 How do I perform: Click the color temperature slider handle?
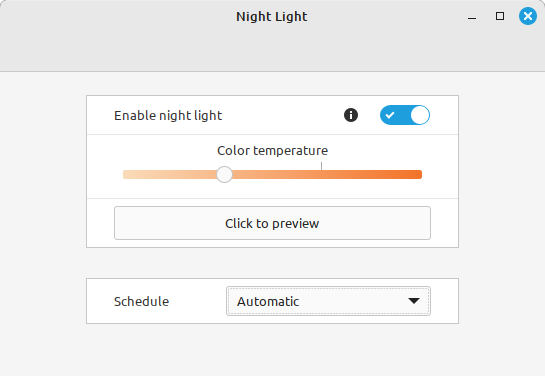[x=224, y=174]
